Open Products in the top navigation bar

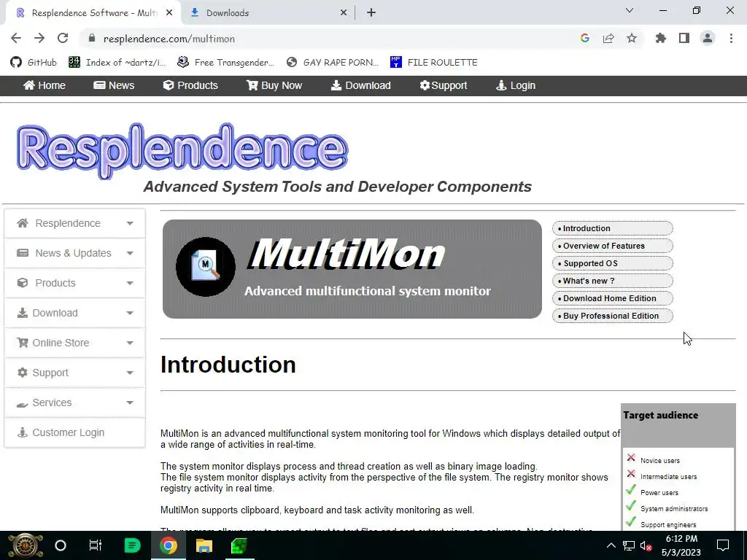pos(190,86)
